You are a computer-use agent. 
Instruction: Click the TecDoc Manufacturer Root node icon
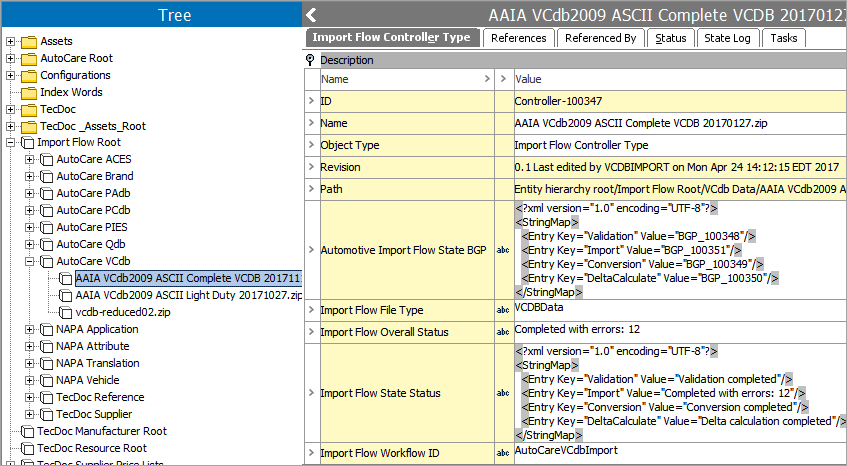point(28,431)
